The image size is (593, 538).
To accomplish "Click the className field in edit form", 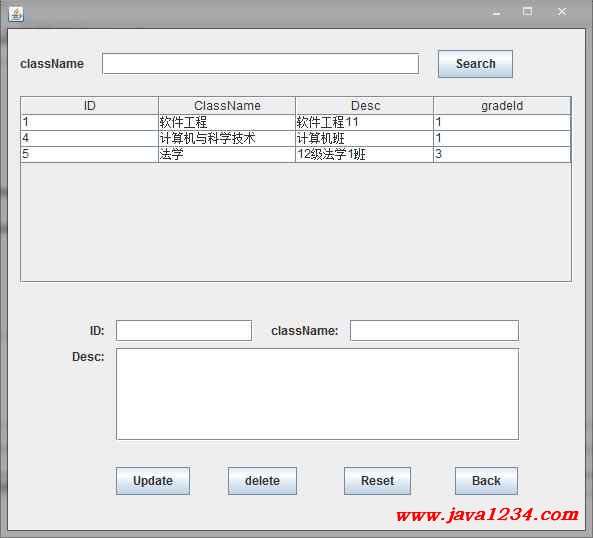I will coord(434,330).
